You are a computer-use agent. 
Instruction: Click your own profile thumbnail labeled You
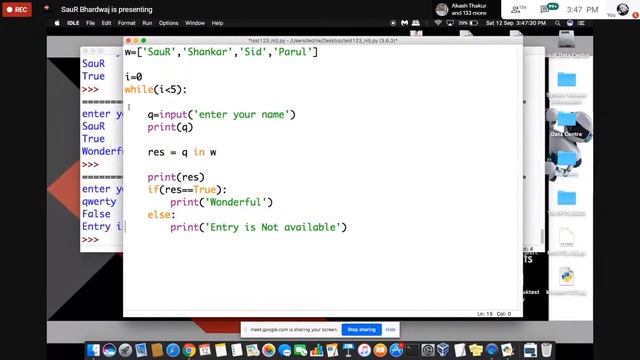pos(622,9)
